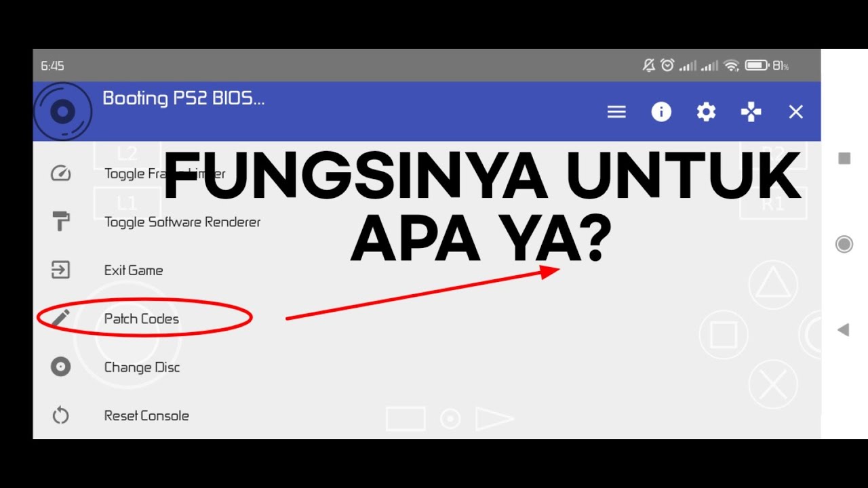The height and width of the screenshot is (488, 868).
Task: Tap the Booting PS2 BIOS... title text
Action: pyautogui.click(x=184, y=98)
